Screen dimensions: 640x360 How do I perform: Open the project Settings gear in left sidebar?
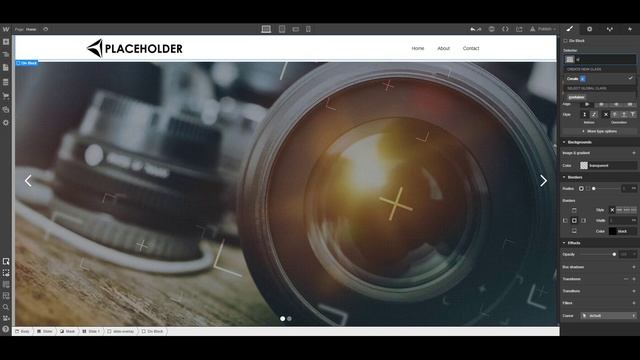pos(6,122)
